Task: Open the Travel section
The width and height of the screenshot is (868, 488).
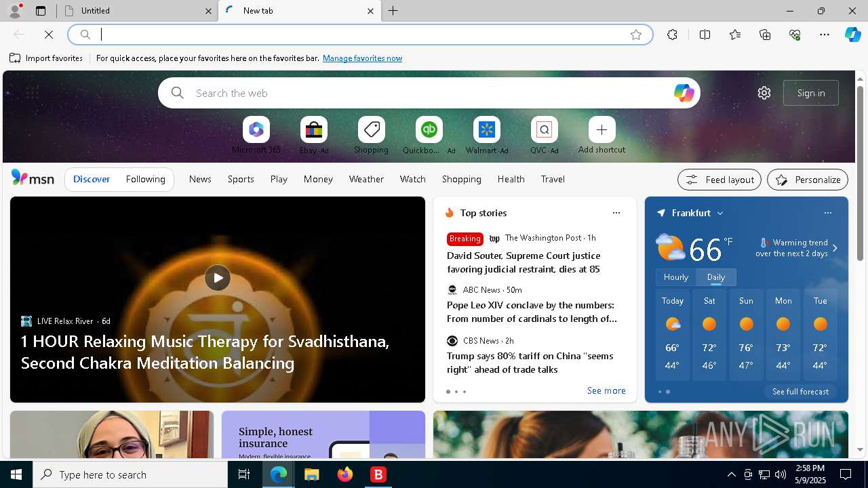Action: pyautogui.click(x=553, y=179)
